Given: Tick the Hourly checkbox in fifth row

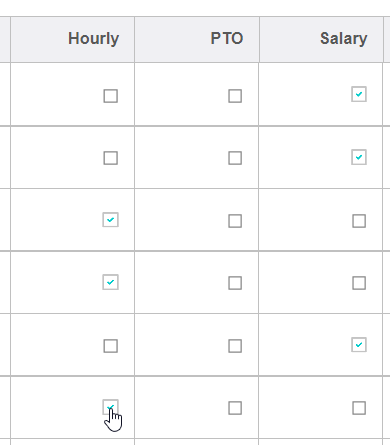Looking at the screenshot, I should click(111, 346).
